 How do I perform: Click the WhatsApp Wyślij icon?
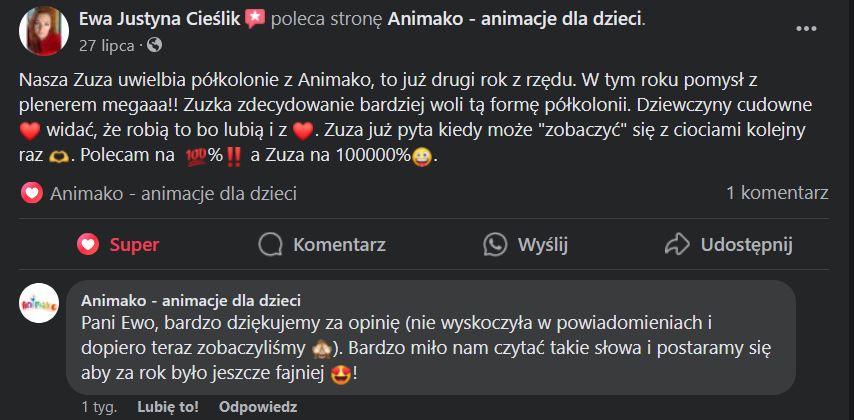tap(495, 244)
